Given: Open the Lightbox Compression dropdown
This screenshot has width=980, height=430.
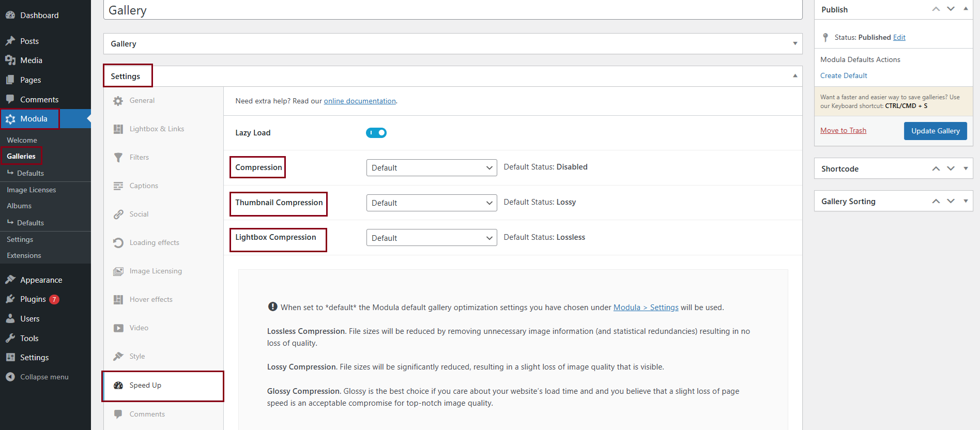Looking at the screenshot, I should click(x=431, y=238).
